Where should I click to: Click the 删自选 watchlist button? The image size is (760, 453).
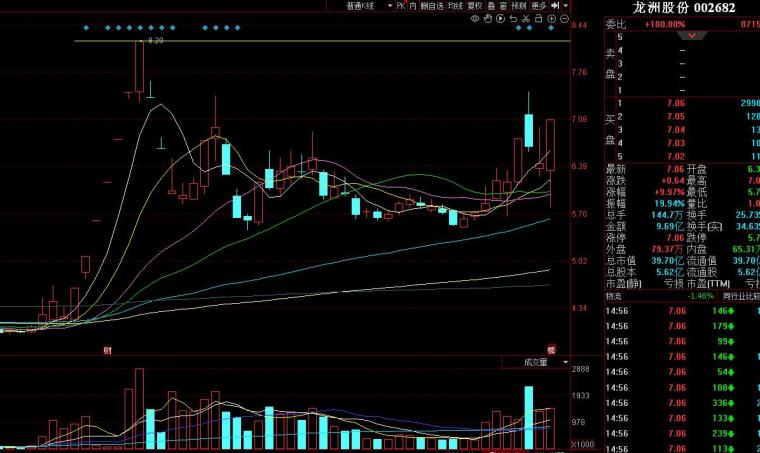coord(432,6)
